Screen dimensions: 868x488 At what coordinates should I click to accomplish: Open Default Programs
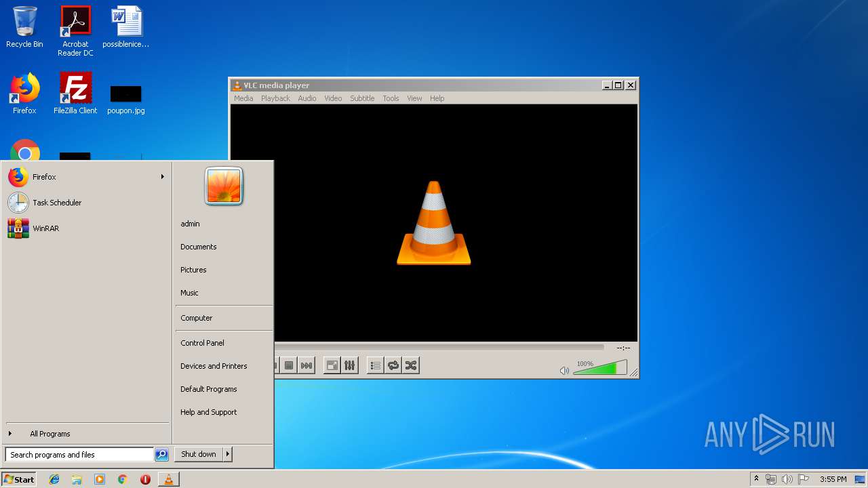(209, 389)
